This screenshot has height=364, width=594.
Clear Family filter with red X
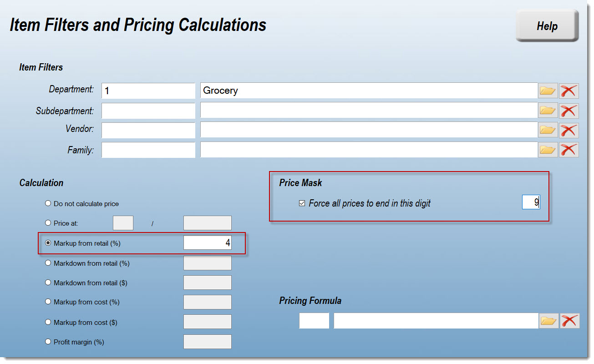point(569,150)
